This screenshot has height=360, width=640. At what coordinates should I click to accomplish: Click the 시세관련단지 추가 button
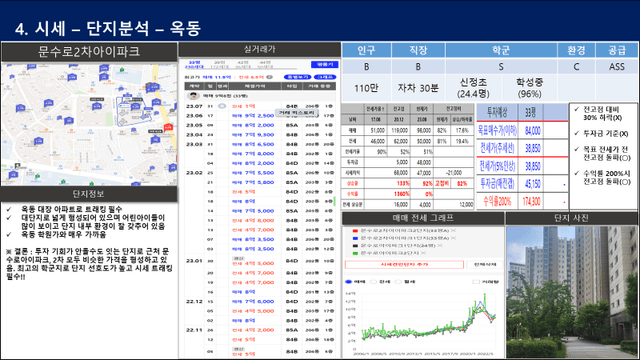pos(404,264)
